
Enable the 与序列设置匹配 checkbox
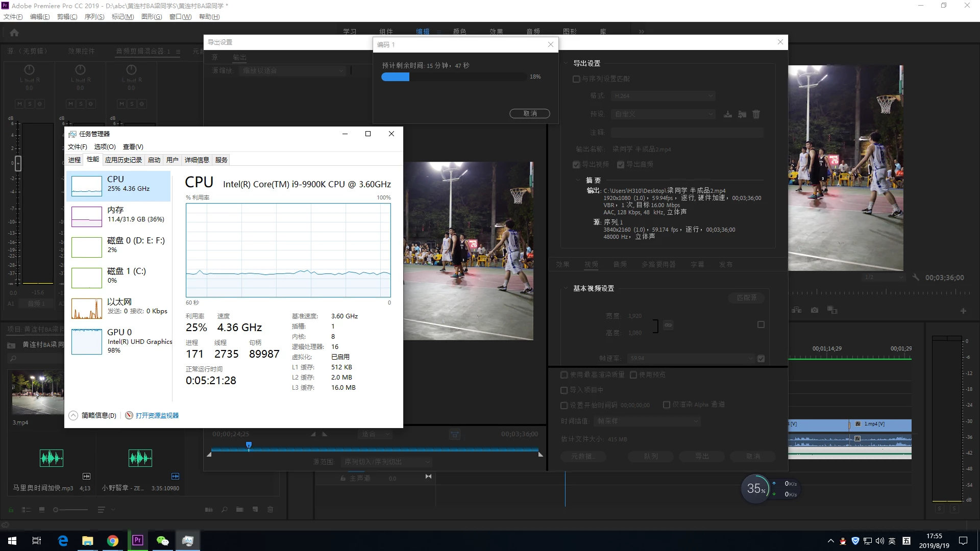tap(576, 79)
